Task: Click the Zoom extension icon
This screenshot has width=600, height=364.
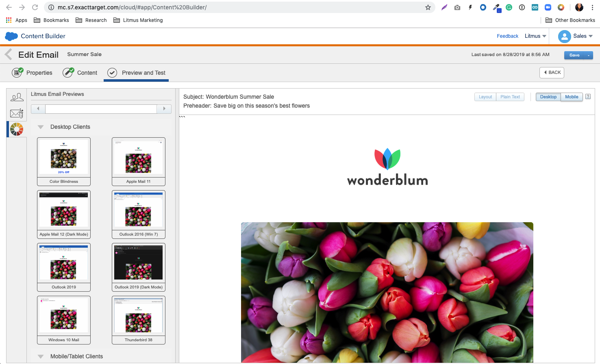Action: (x=548, y=7)
